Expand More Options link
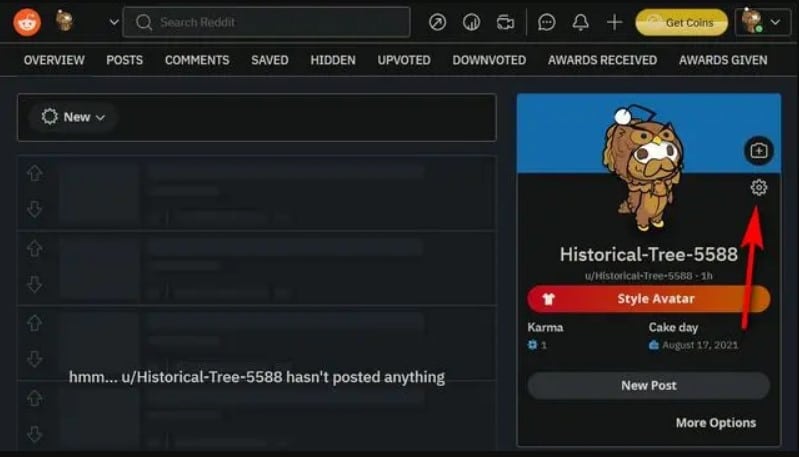 (715, 423)
